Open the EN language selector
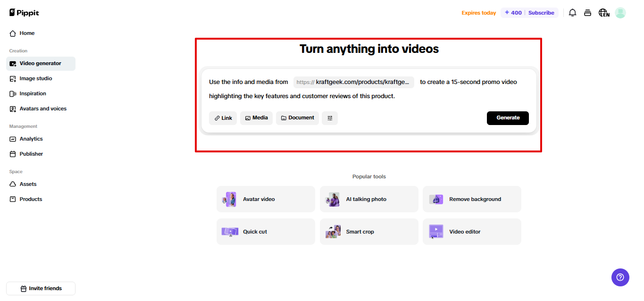Image resolution: width=644 pixels, height=301 pixels. tap(604, 13)
